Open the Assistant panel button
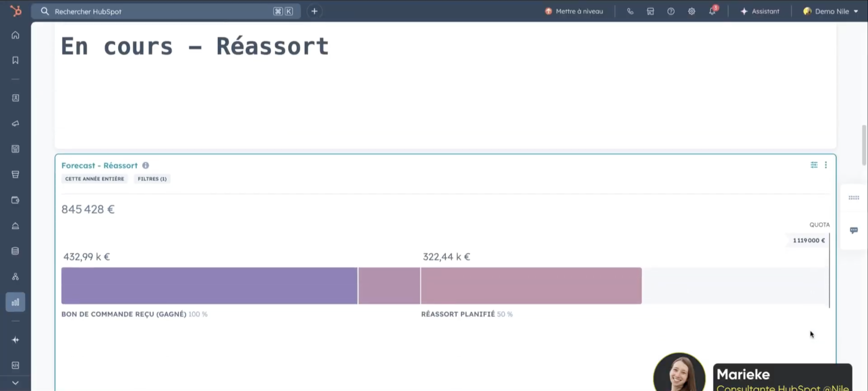The width and height of the screenshot is (868, 391). coord(760,11)
